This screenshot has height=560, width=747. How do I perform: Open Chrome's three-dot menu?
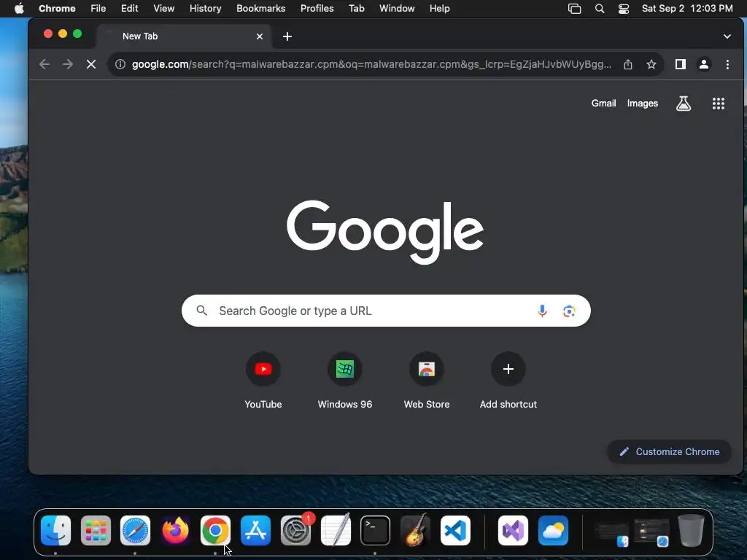[727, 64]
